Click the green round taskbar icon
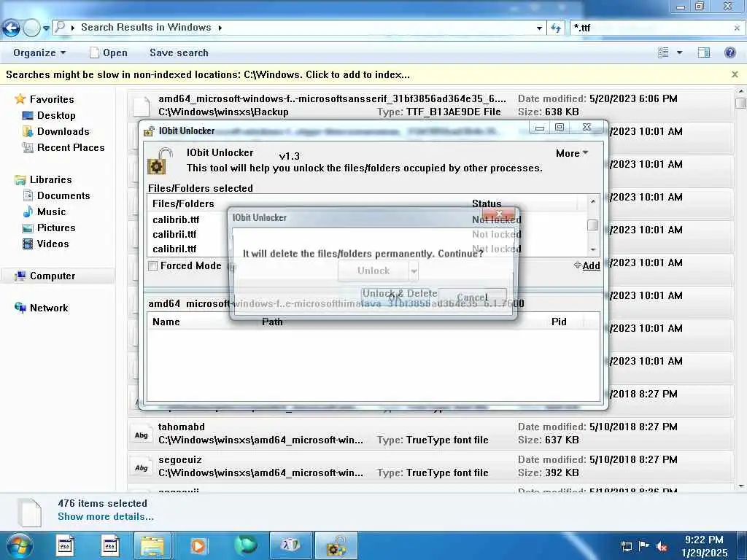Screen dimensions: 747x560 pos(245,545)
